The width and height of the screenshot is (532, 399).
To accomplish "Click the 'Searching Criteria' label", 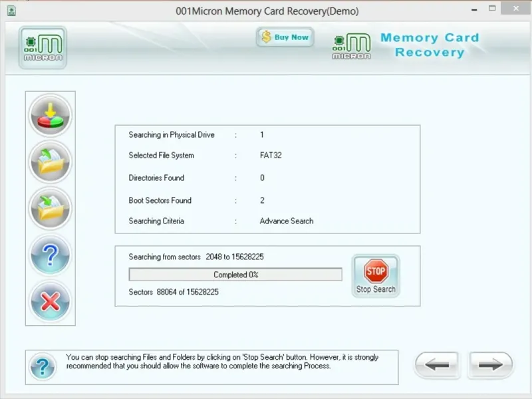I will click(156, 221).
